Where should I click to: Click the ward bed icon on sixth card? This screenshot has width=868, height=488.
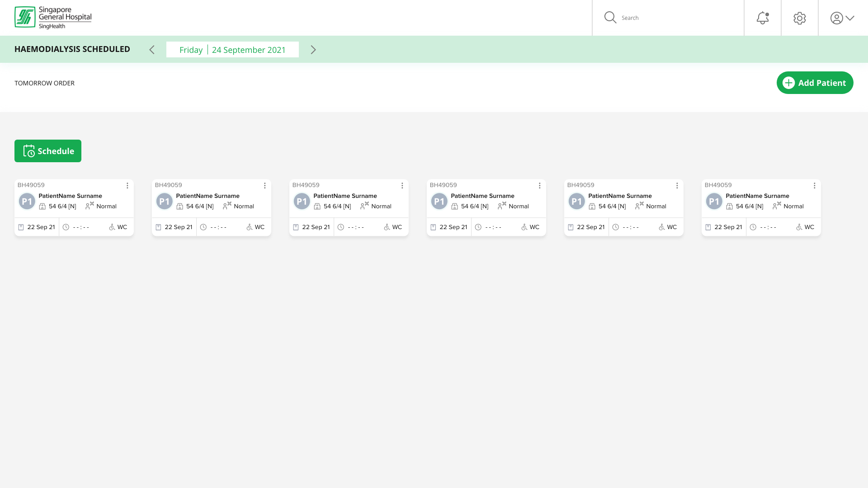tap(730, 206)
